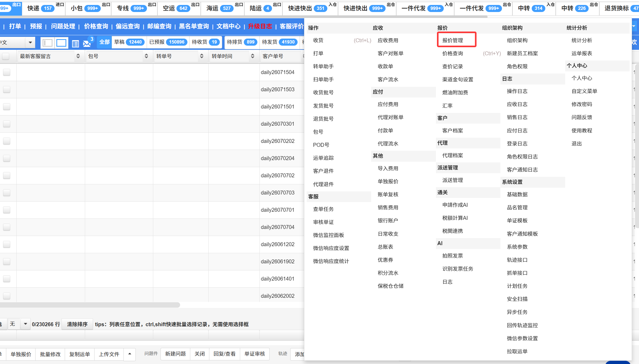The height and width of the screenshot is (364, 639).
Task: Click the 清除排序 button
Action: [77, 324]
